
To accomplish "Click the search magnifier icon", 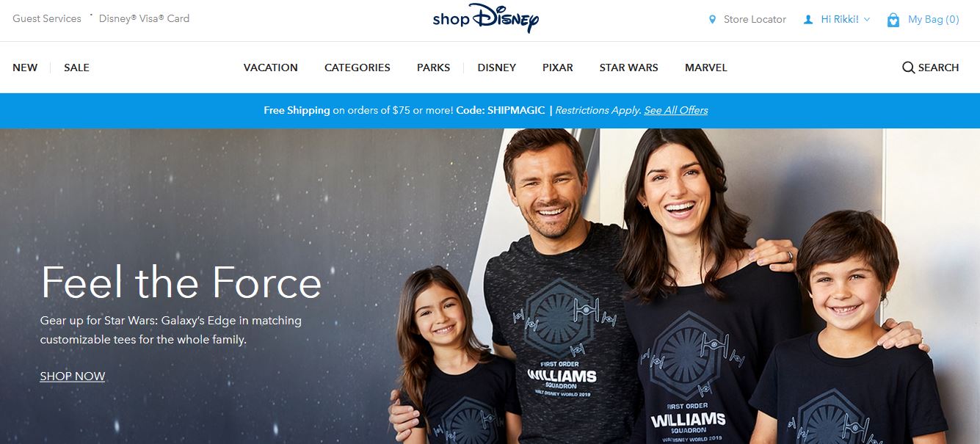I will (x=908, y=68).
